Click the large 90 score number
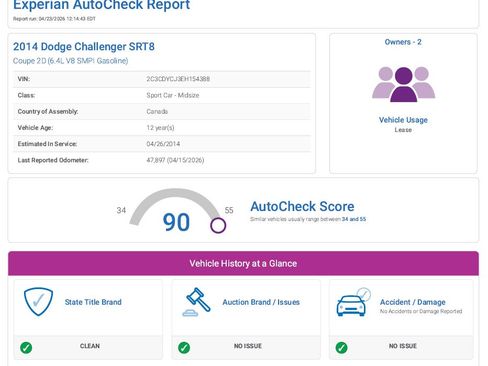This screenshot has width=488, height=366. coord(176,222)
